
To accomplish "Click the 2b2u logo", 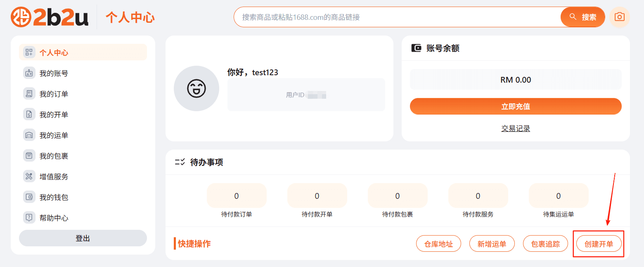I will (50, 17).
